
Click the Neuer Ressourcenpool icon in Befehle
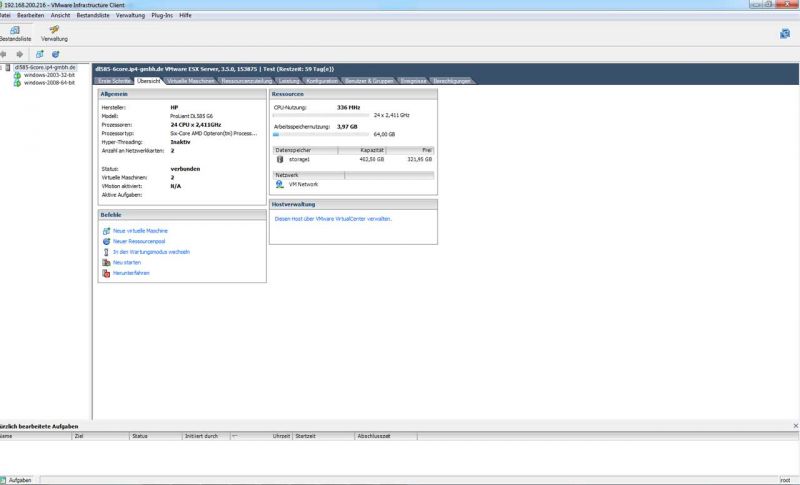[x=106, y=241]
